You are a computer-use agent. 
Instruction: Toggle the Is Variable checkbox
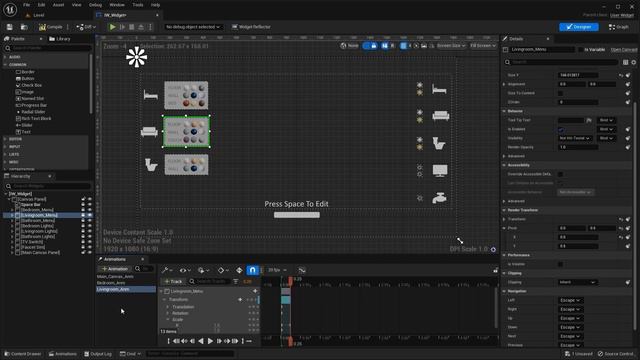click(581, 49)
